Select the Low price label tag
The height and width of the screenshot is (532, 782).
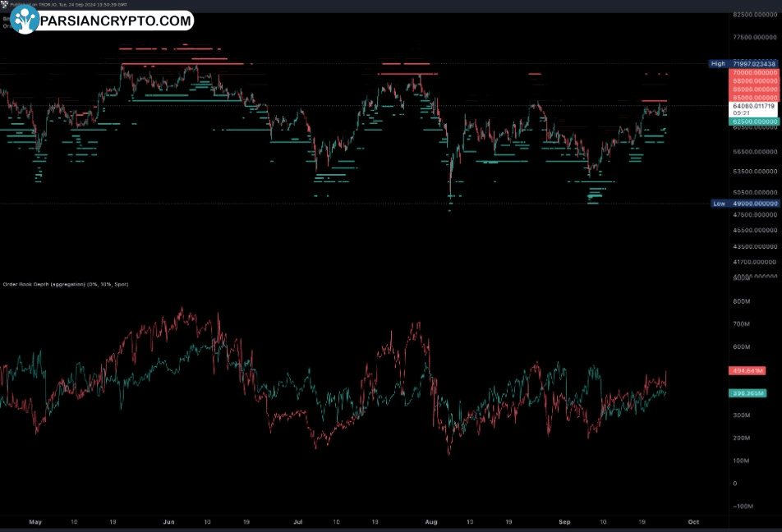719,204
